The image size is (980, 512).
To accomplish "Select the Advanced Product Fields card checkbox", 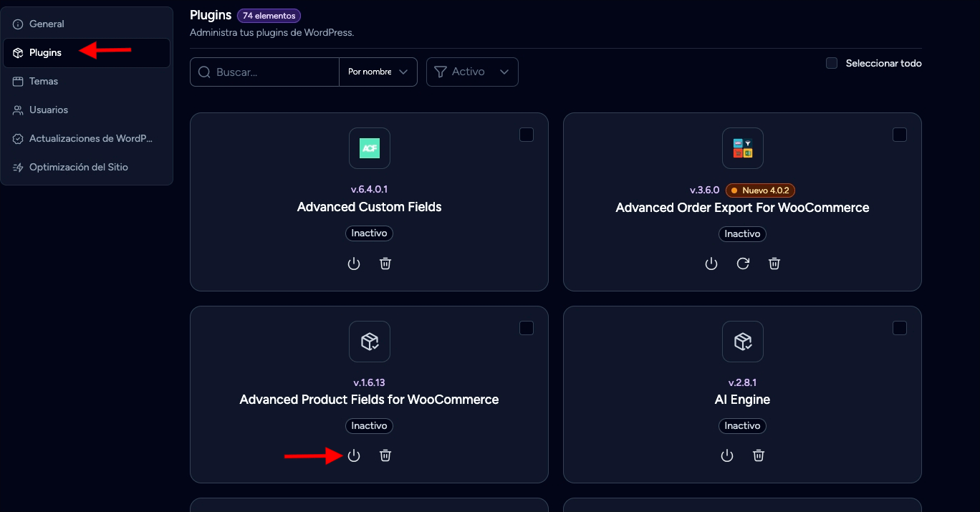I will 527,328.
